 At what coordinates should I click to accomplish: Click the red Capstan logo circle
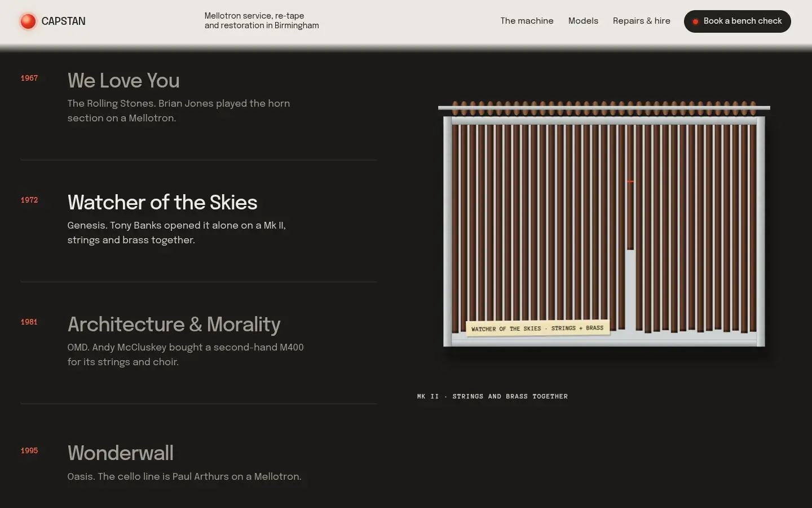(x=28, y=21)
